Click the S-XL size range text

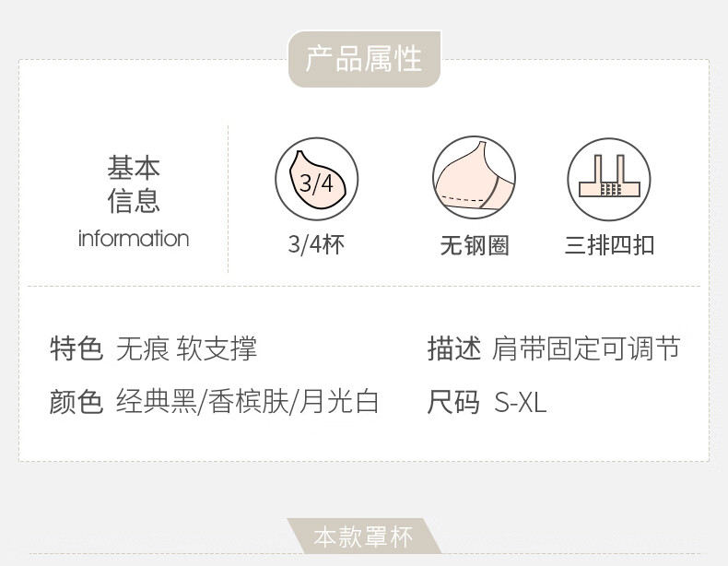(520, 402)
